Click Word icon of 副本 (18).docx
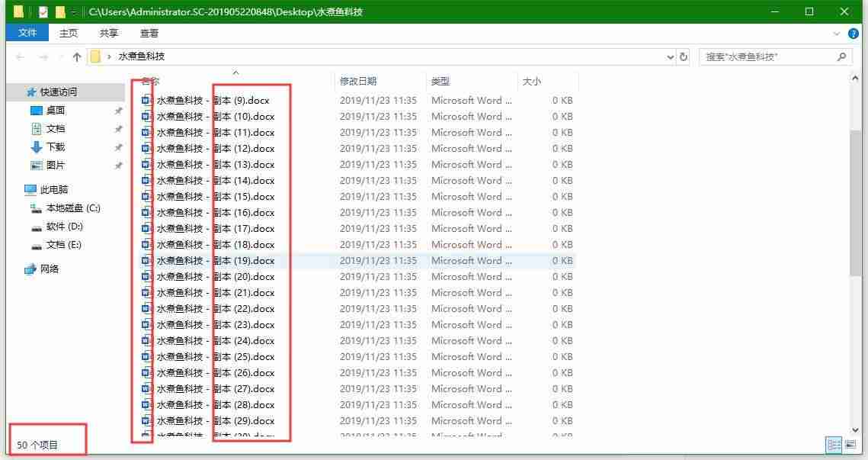Screen dimensions: 868x460 pos(146,245)
